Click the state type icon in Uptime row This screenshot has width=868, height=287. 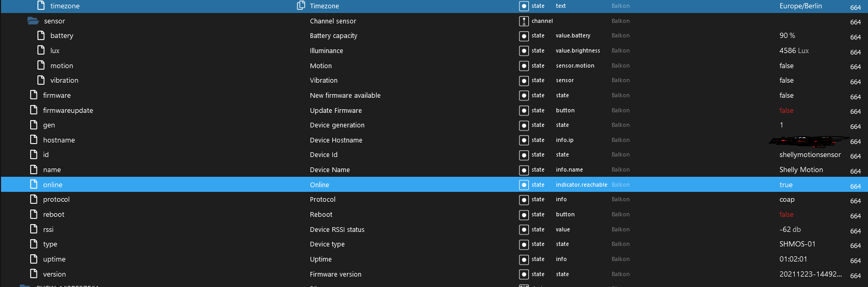click(524, 259)
